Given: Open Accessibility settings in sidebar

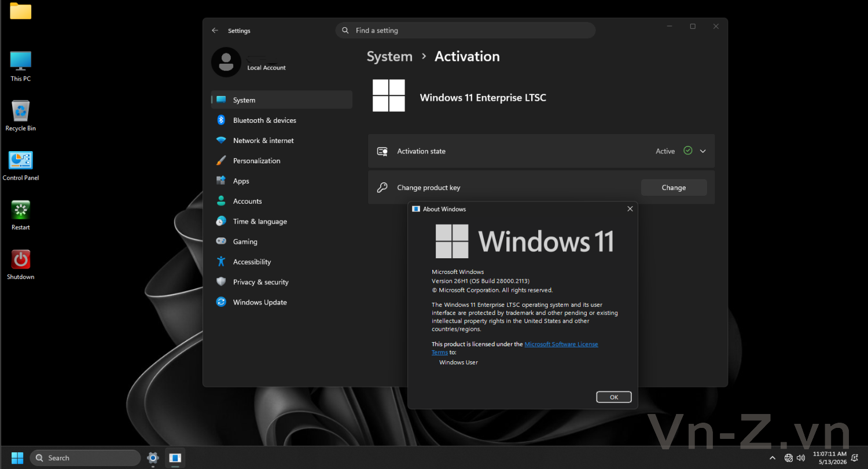Looking at the screenshot, I should coord(282,262).
